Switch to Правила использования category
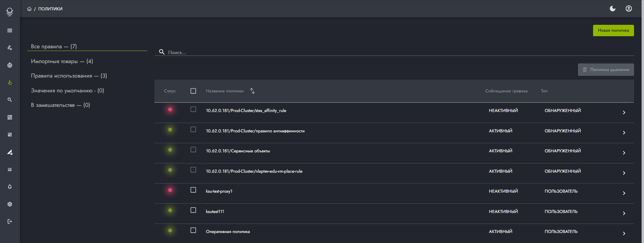644x243 pixels. point(69,76)
